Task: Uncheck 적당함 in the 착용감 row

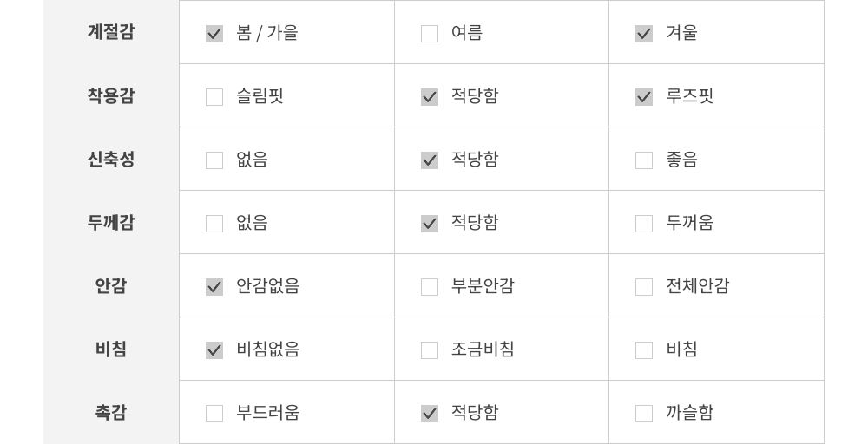Action: (430, 97)
